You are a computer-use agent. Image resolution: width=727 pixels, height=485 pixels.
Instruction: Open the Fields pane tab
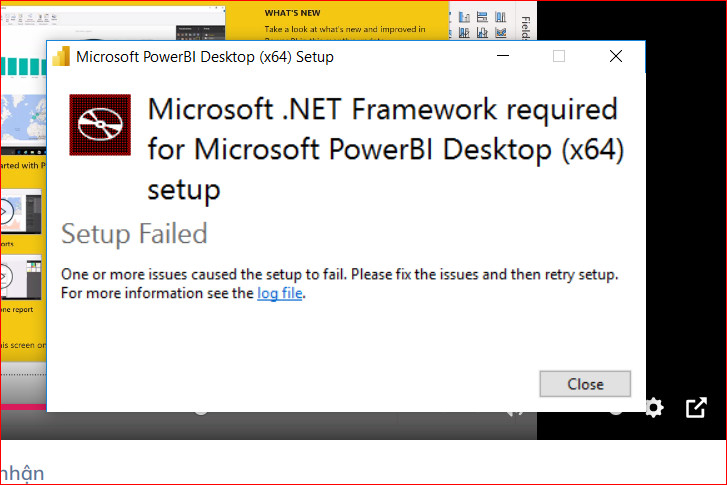526,28
